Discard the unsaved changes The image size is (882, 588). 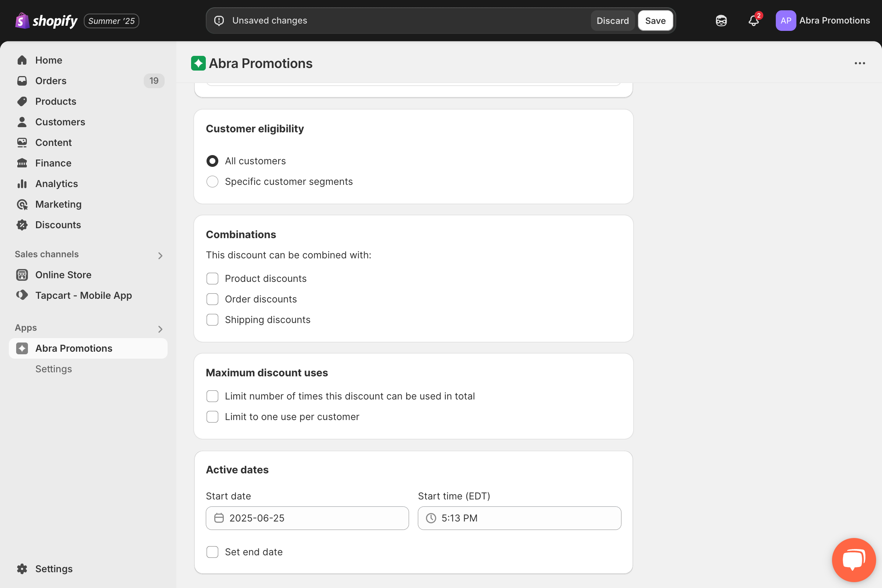pyautogui.click(x=612, y=21)
